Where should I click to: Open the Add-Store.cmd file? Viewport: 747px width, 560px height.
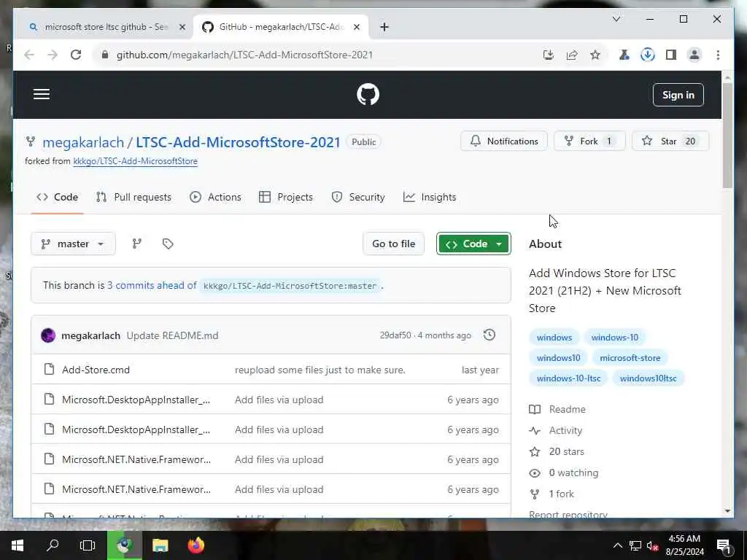tap(96, 370)
